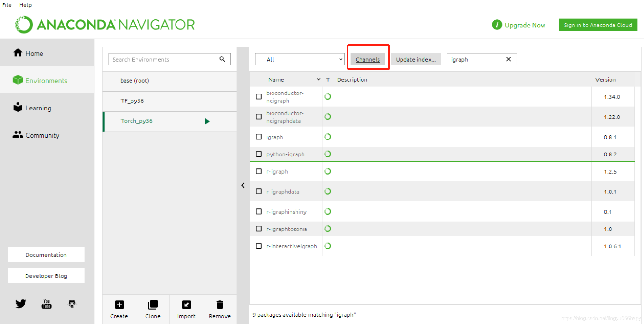
Task: Click the igraph row package type icon
Action: (328, 137)
